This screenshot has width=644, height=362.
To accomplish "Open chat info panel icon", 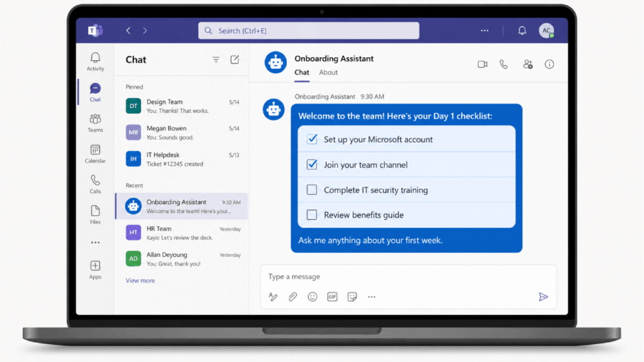I will pos(549,65).
